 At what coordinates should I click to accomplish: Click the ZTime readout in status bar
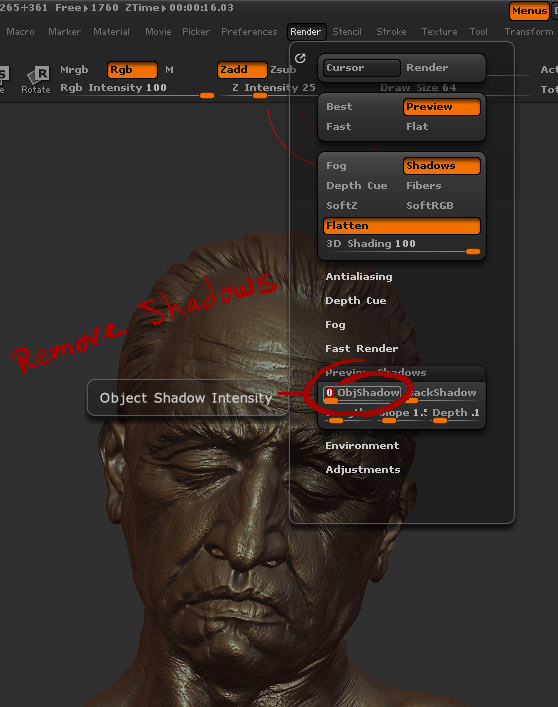(x=179, y=8)
